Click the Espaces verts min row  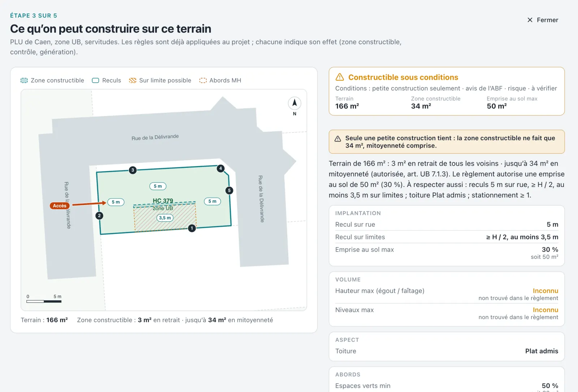coord(447,386)
